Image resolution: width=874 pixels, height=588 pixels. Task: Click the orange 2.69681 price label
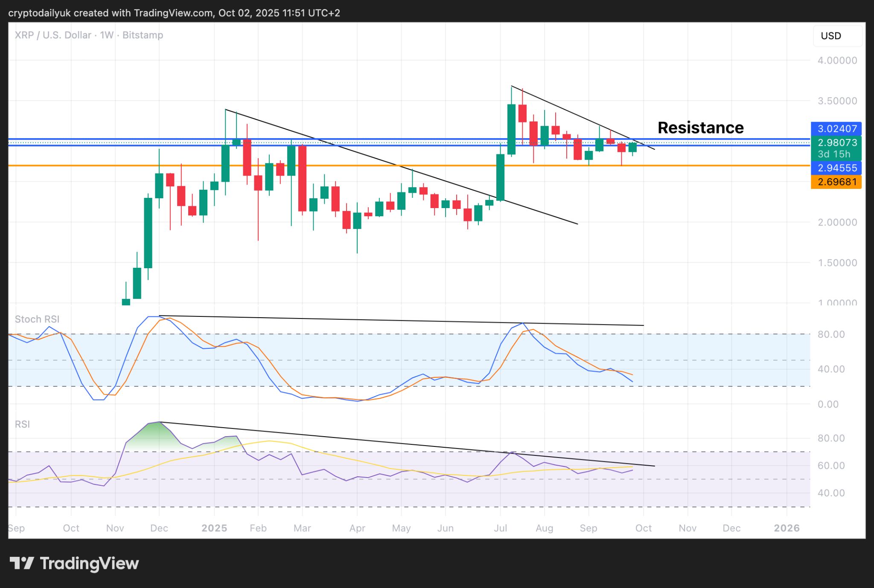click(836, 182)
